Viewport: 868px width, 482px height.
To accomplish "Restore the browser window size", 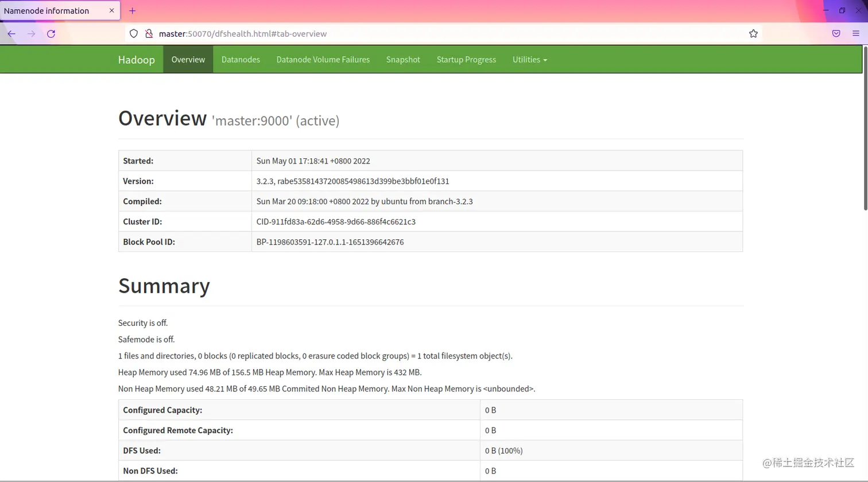I will point(842,10).
